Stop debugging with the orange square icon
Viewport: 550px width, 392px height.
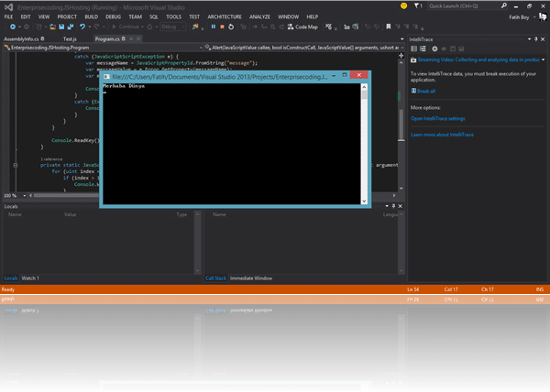(222, 27)
